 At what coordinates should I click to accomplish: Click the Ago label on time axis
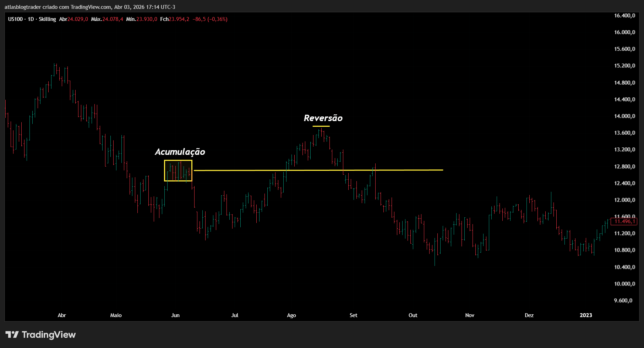click(291, 315)
